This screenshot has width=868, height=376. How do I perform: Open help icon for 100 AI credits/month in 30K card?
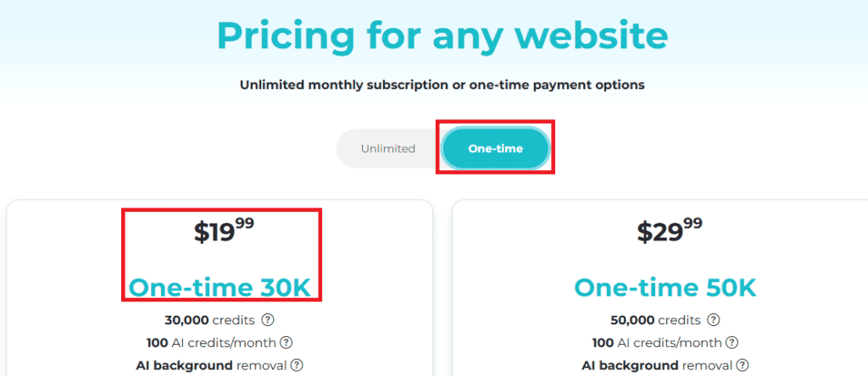pyautogui.click(x=287, y=343)
